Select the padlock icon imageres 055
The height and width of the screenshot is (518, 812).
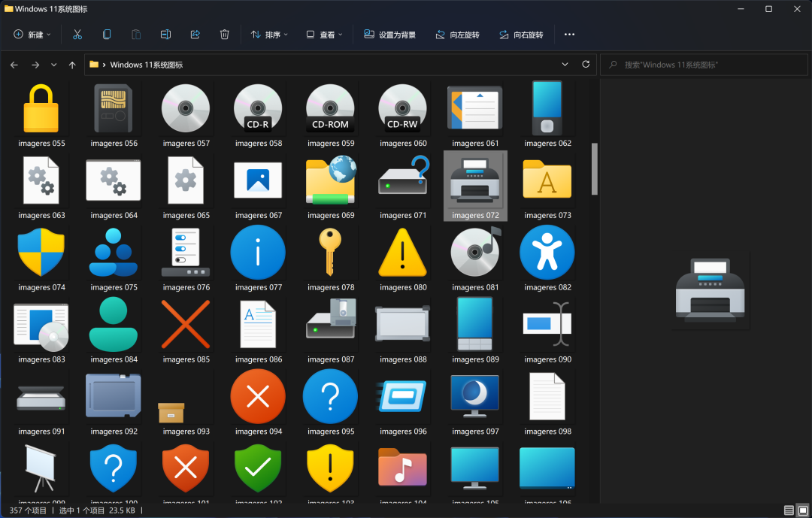(x=41, y=108)
